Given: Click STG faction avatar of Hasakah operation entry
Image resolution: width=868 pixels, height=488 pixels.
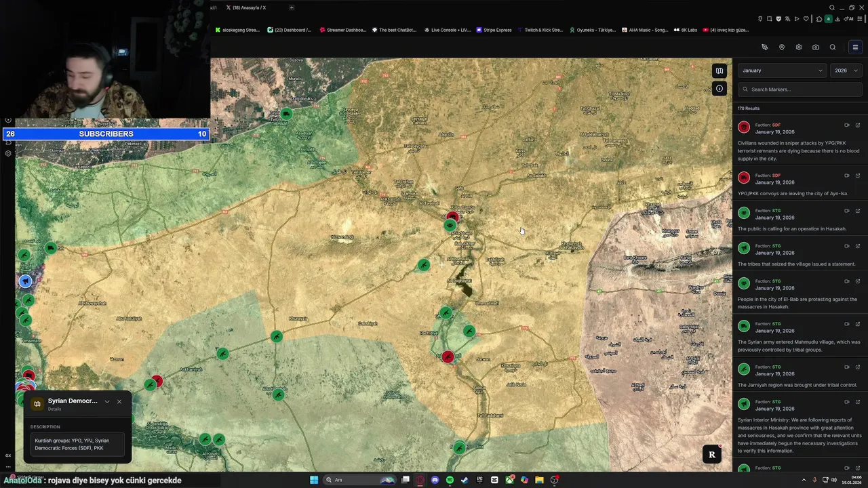Looking at the screenshot, I should coord(744,213).
